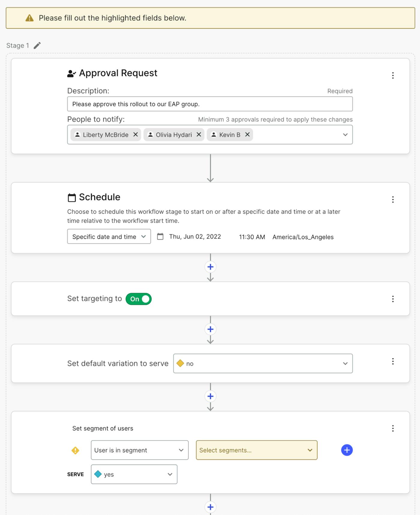Remove Kevin B from people to notify

point(247,135)
